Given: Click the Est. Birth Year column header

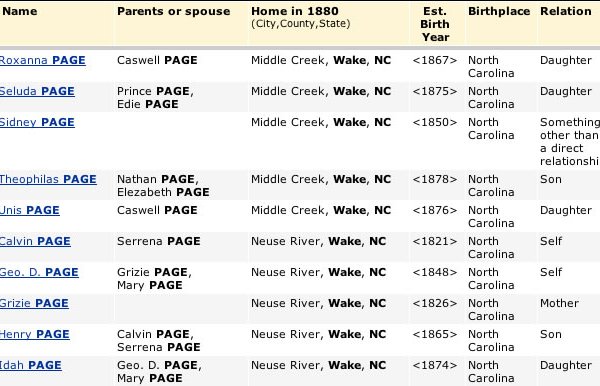Looking at the screenshot, I should pos(435,24).
